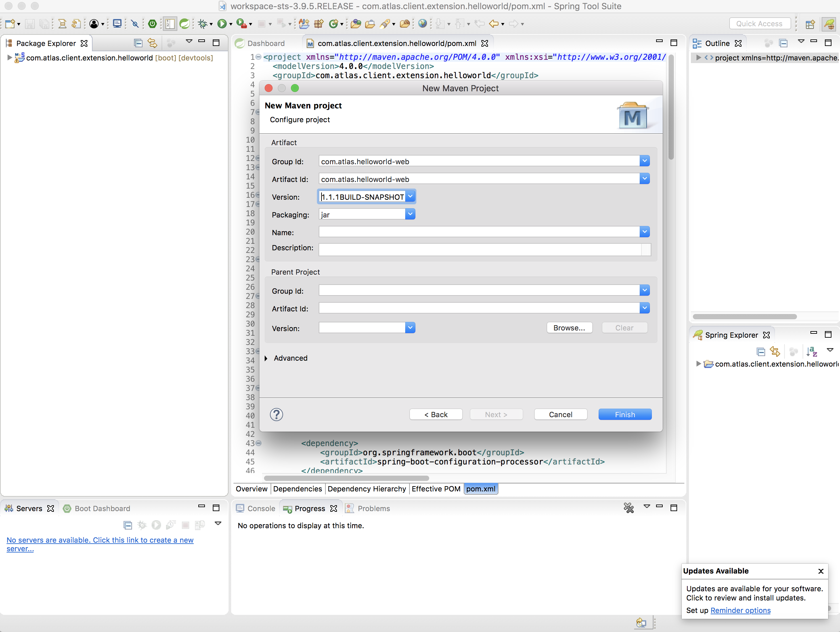Open the artifact Group Id dropdown arrow

pyautogui.click(x=644, y=161)
